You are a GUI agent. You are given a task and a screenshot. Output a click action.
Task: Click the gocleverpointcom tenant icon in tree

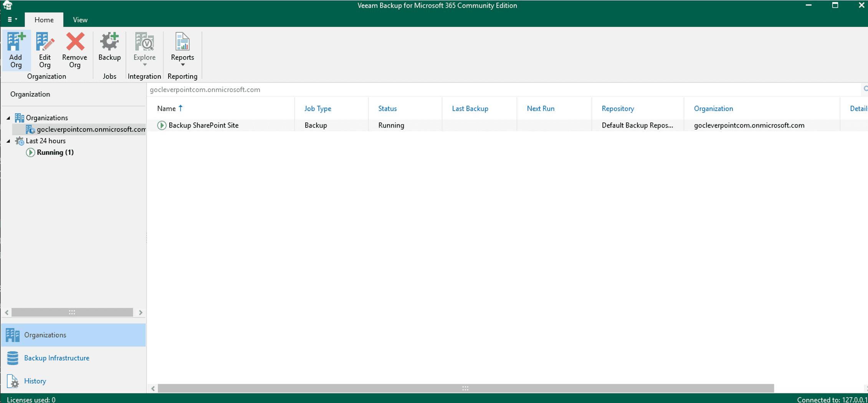click(x=30, y=129)
